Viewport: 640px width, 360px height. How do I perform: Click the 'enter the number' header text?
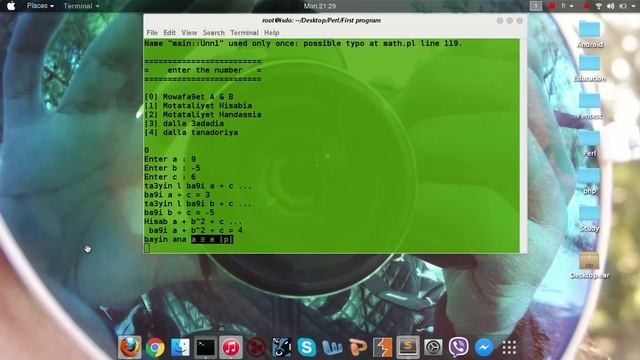pyautogui.click(x=205, y=70)
